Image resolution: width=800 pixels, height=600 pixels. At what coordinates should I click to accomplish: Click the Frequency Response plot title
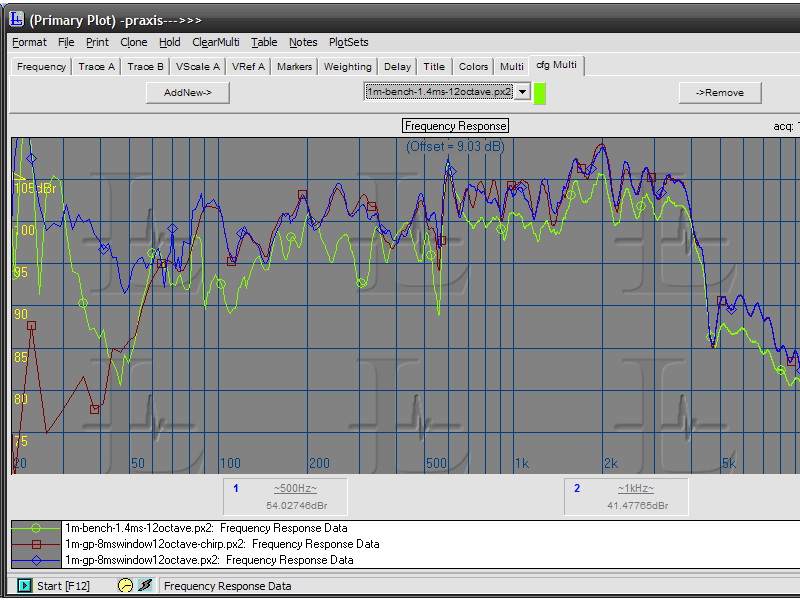click(x=455, y=126)
